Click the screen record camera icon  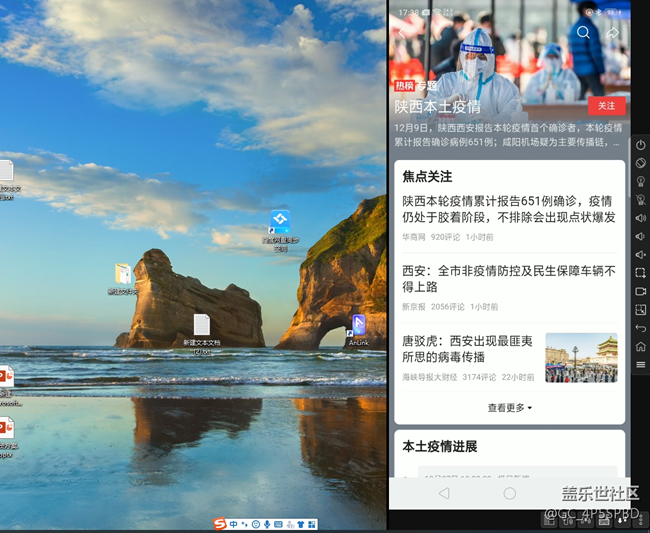point(641,291)
